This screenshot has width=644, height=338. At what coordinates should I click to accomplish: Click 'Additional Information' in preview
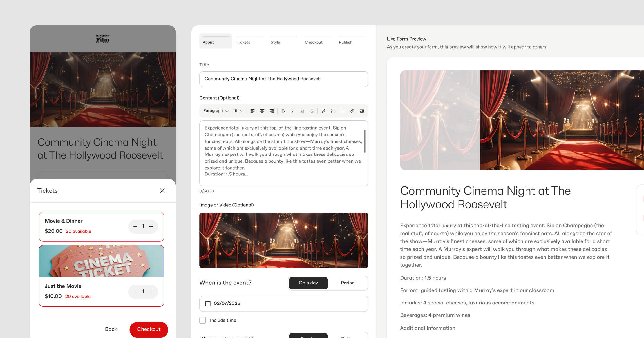point(428,328)
